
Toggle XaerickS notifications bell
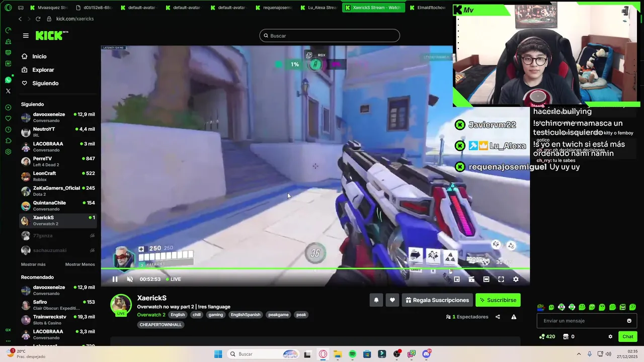[x=376, y=300]
